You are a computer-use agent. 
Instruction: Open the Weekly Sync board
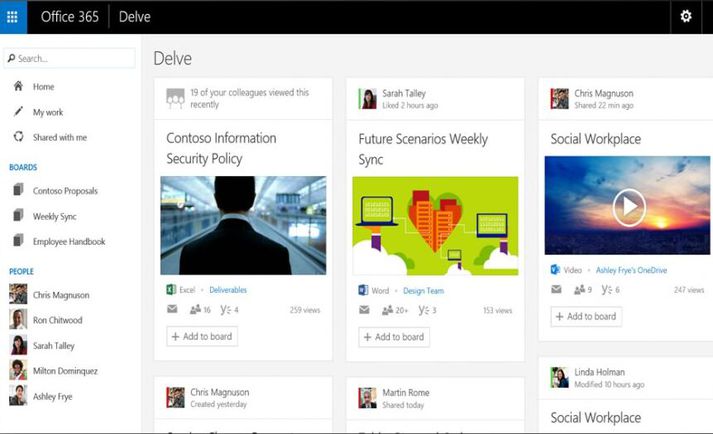(x=55, y=216)
